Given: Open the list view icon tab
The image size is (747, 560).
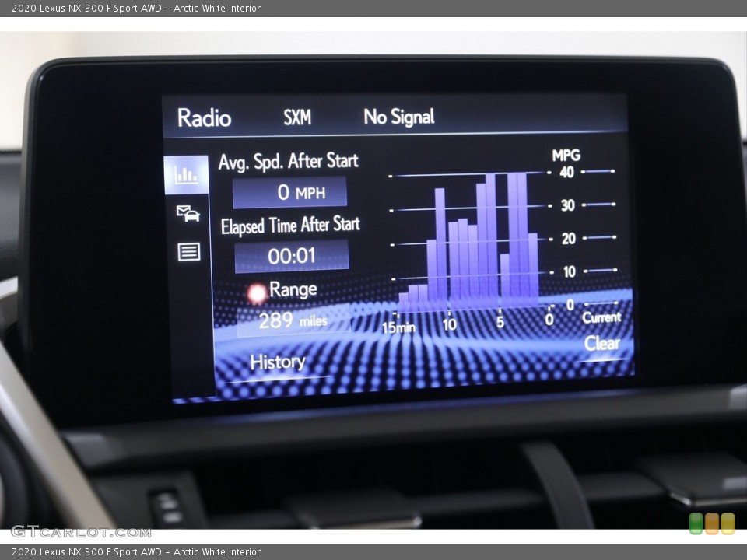Looking at the screenshot, I should 188,251.
